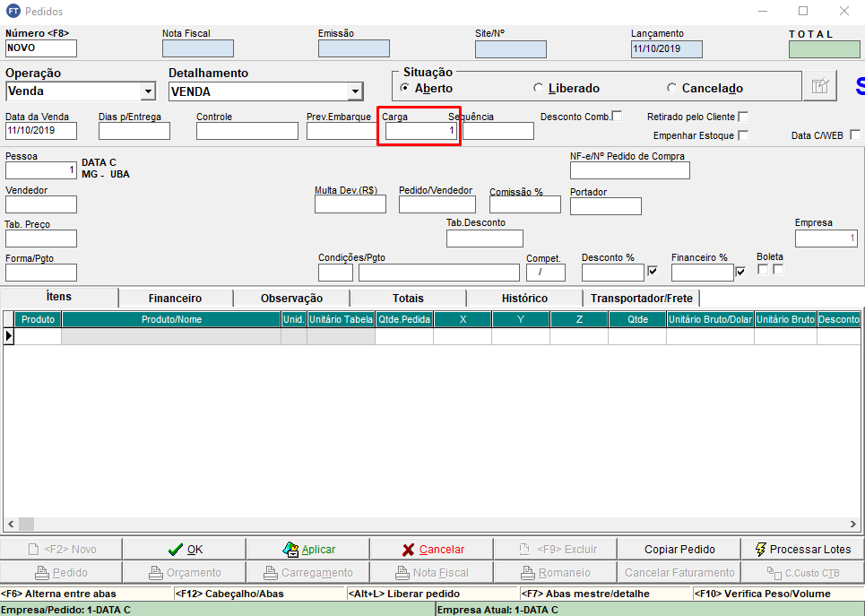Viewport: 865px width, 616px height.
Task: Enable the Retirado pelo Cliente checkbox
Action: (x=743, y=117)
